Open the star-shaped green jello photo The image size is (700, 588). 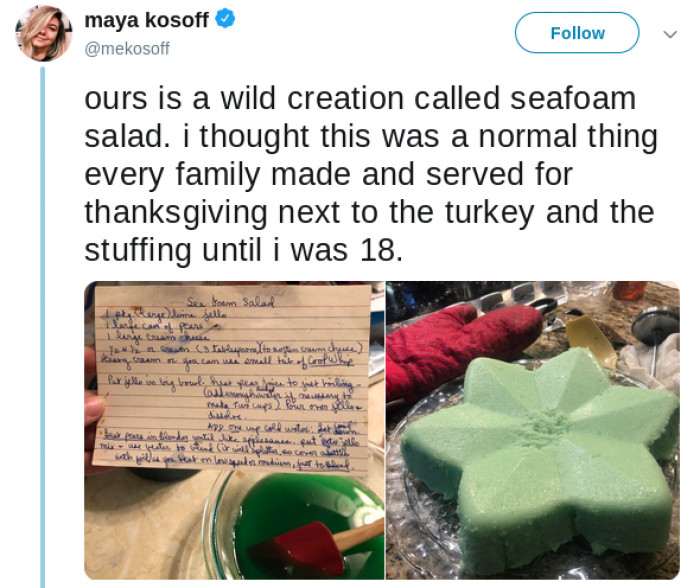pyautogui.click(x=533, y=430)
